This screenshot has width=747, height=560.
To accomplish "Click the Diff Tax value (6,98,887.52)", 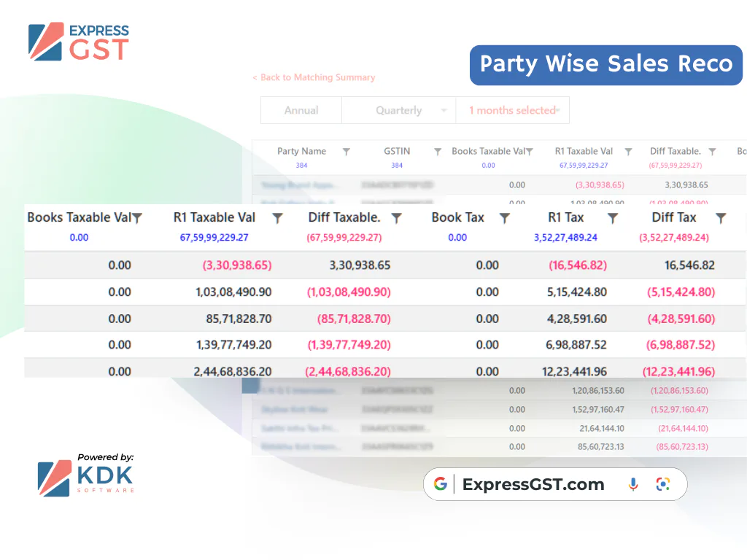I will pos(681,345).
